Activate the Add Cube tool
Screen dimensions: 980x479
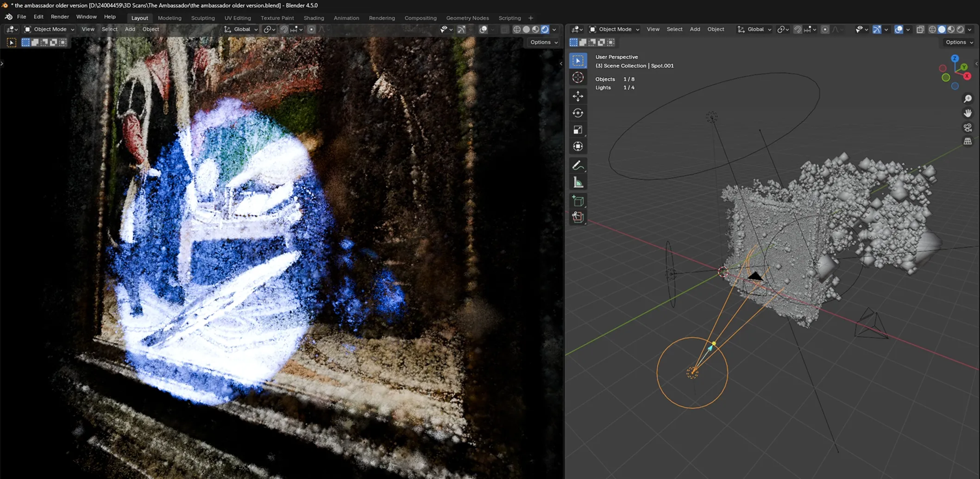578,200
